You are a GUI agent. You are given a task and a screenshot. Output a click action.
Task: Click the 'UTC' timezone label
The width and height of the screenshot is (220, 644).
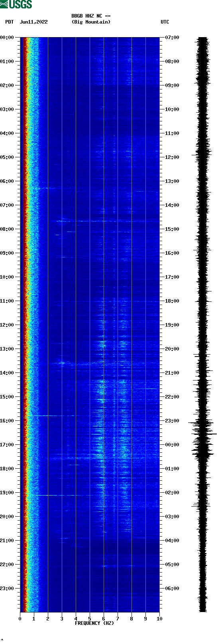click(x=165, y=22)
